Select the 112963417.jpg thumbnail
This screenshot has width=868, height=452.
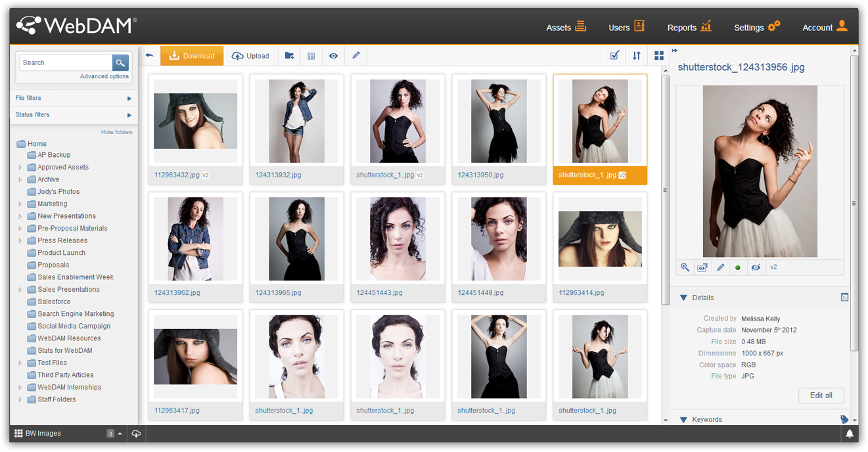point(196,357)
